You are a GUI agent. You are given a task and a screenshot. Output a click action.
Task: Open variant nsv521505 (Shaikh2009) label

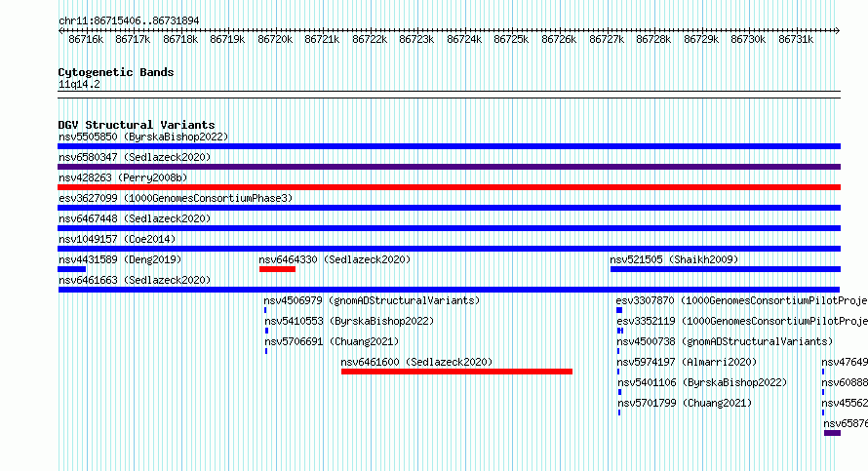(x=674, y=259)
